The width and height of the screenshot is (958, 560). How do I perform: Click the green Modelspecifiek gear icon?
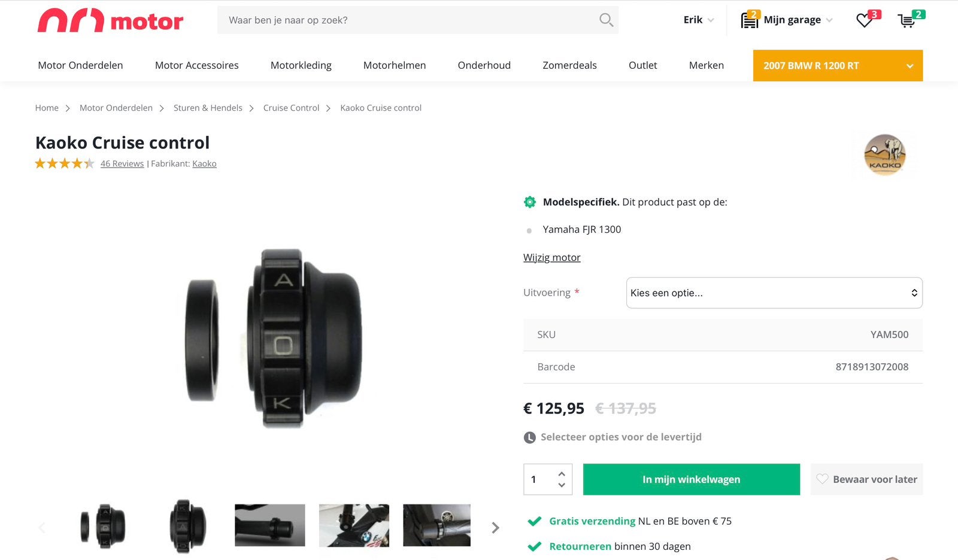coord(530,202)
